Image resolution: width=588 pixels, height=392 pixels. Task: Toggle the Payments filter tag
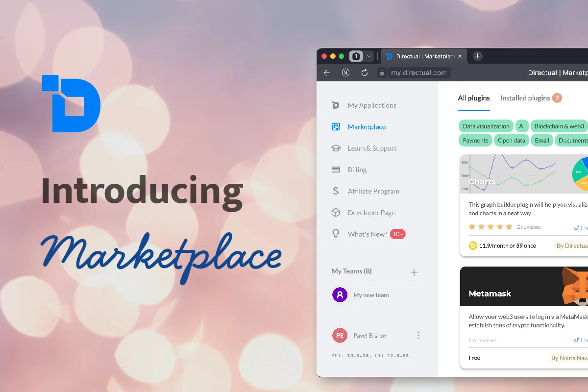click(x=475, y=140)
